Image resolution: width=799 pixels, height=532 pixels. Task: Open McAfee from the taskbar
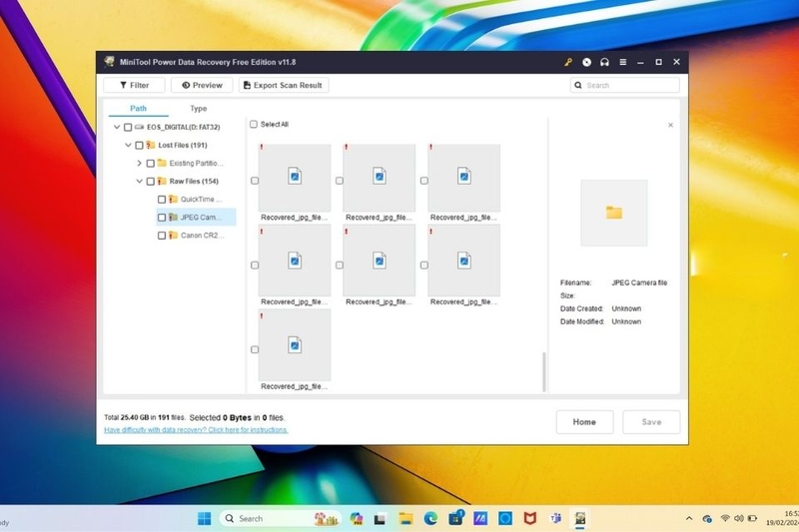point(530,519)
